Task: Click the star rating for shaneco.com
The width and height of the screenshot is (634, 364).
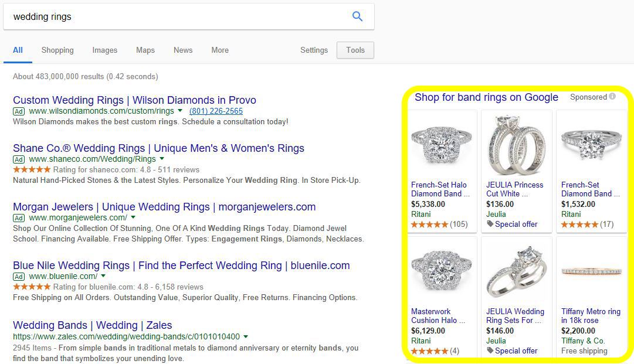Action: [32, 169]
